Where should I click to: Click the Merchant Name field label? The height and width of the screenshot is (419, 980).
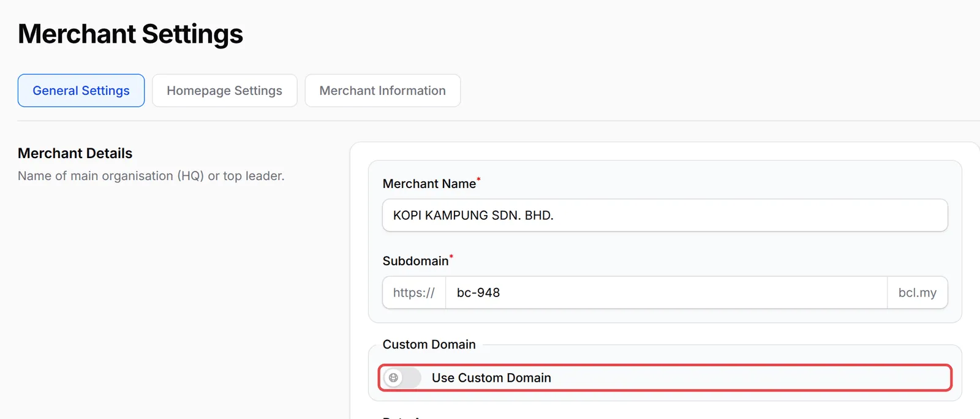tap(429, 184)
